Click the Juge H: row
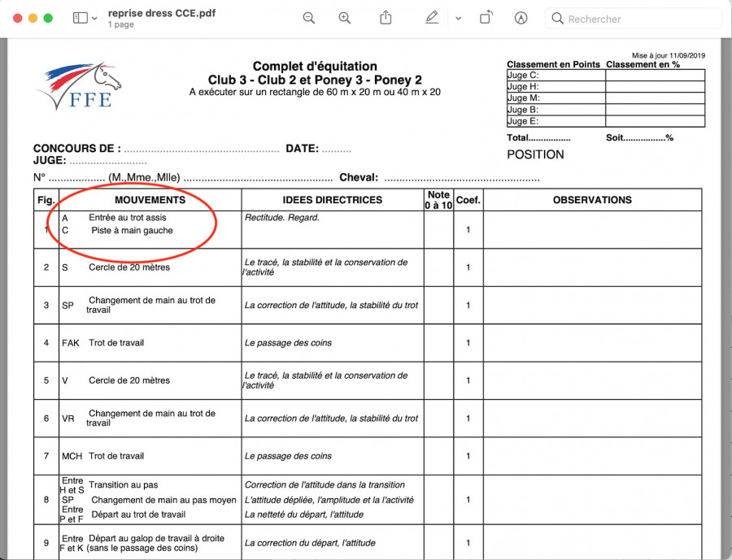 point(606,86)
